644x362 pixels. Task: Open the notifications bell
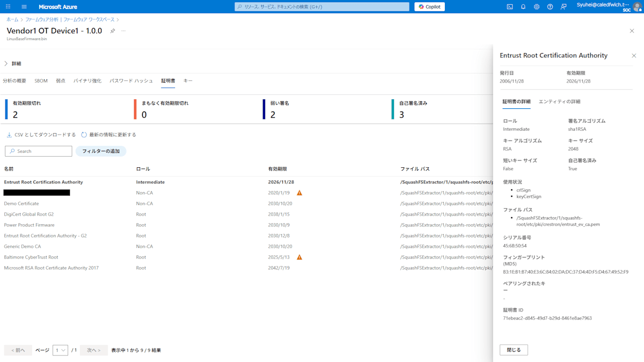point(523,7)
